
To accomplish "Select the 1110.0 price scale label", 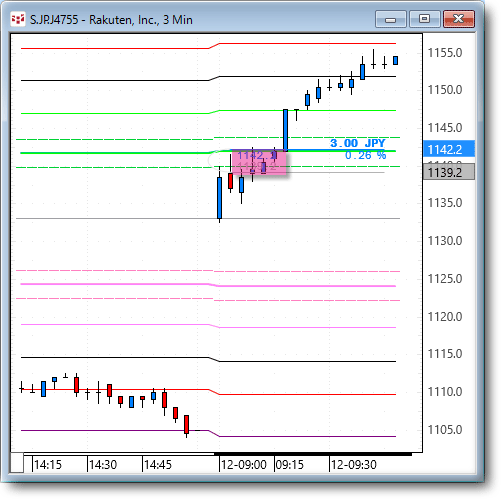I will click(445, 392).
